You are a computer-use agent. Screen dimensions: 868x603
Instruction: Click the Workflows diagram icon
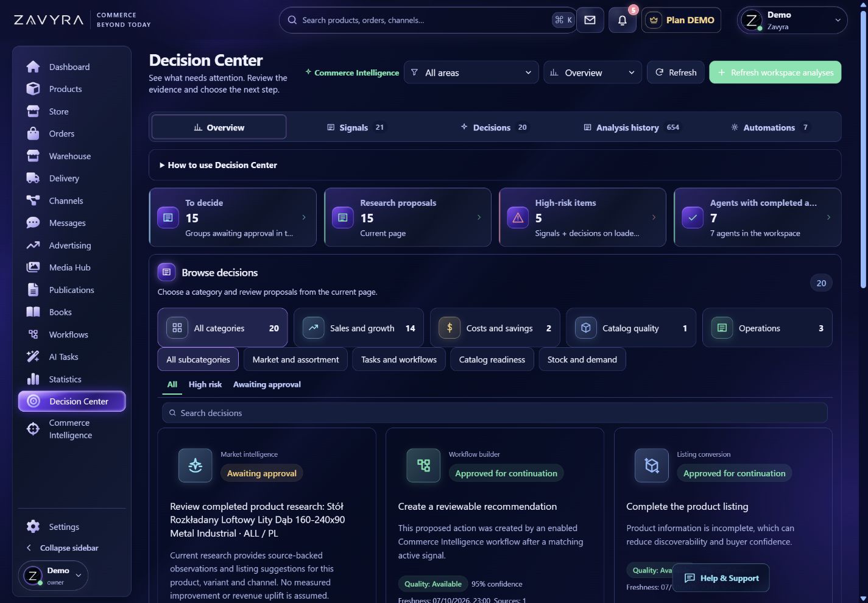[33, 334]
